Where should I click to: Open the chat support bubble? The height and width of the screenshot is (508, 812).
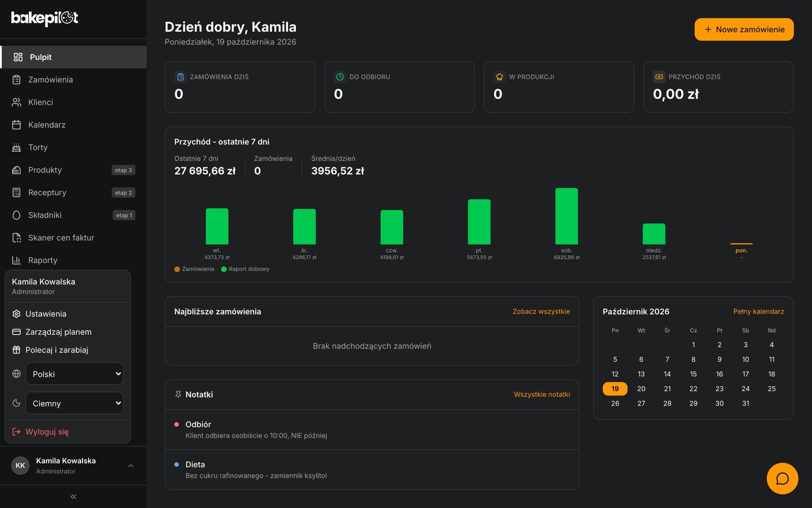pos(782,479)
